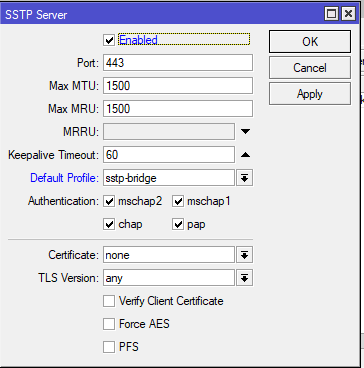Click the Port input field

coord(178,63)
